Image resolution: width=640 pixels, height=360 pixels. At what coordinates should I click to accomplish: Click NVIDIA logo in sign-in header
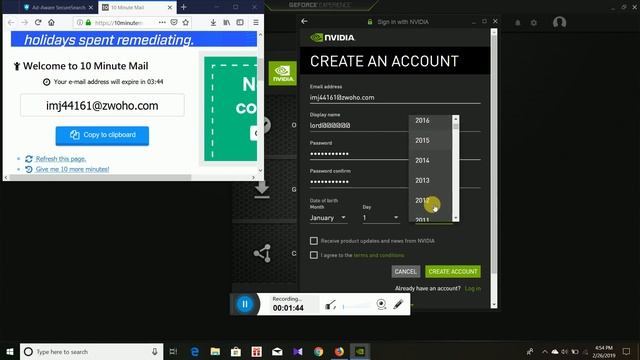pyautogui.click(x=333, y=38)
